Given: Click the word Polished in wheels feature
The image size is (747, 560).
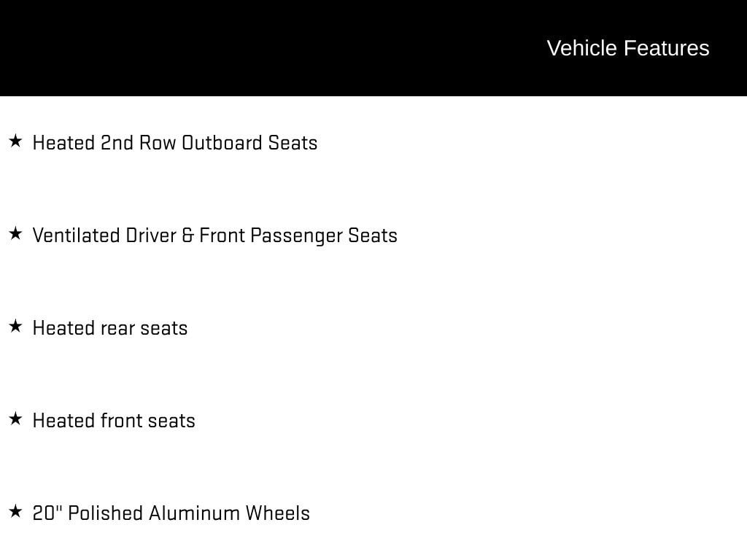Looking at the screenshot, I should pyautogui.click(x=105, y=513).
